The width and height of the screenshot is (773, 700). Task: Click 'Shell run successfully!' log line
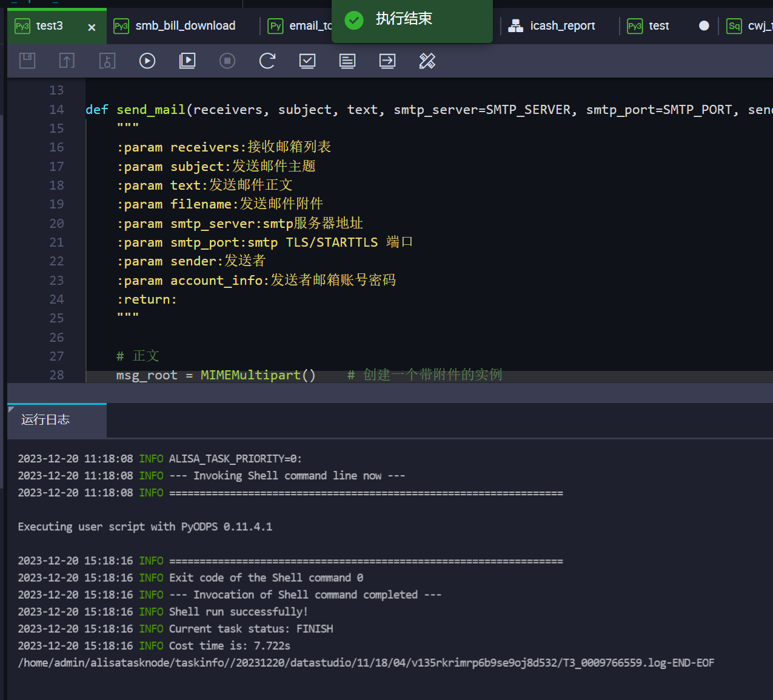pos(163,612)
